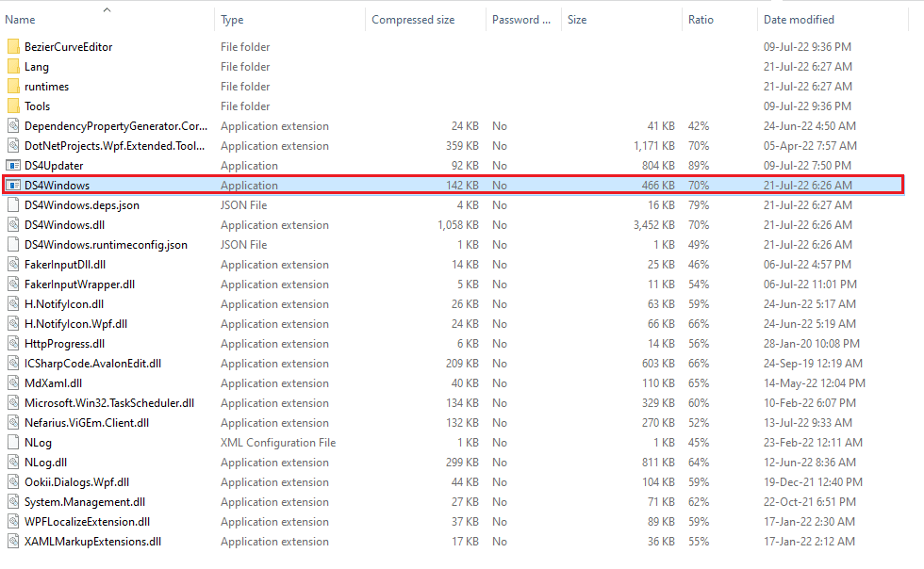Image resolution: width=924 pixels, height=569 pixels.
Task: Select ICSharpCode.AvalonEdit.dll file name
Action: pos(93,364)
